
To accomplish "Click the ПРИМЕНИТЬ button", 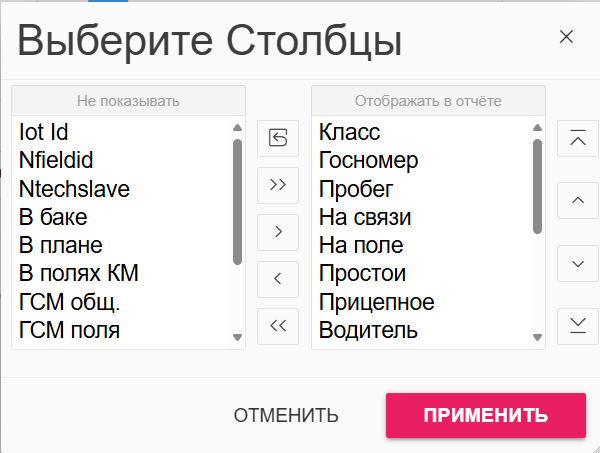I will (486, 416).
